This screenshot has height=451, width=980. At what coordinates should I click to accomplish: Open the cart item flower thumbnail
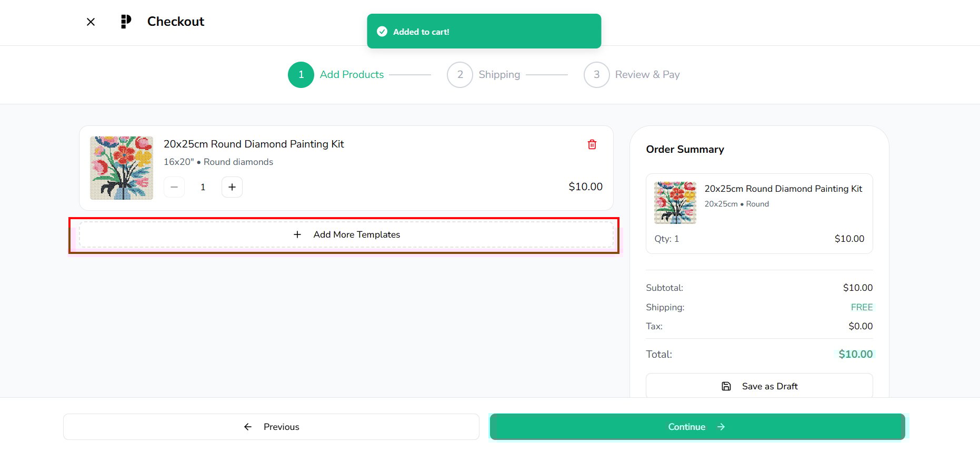tap(122, 168)
